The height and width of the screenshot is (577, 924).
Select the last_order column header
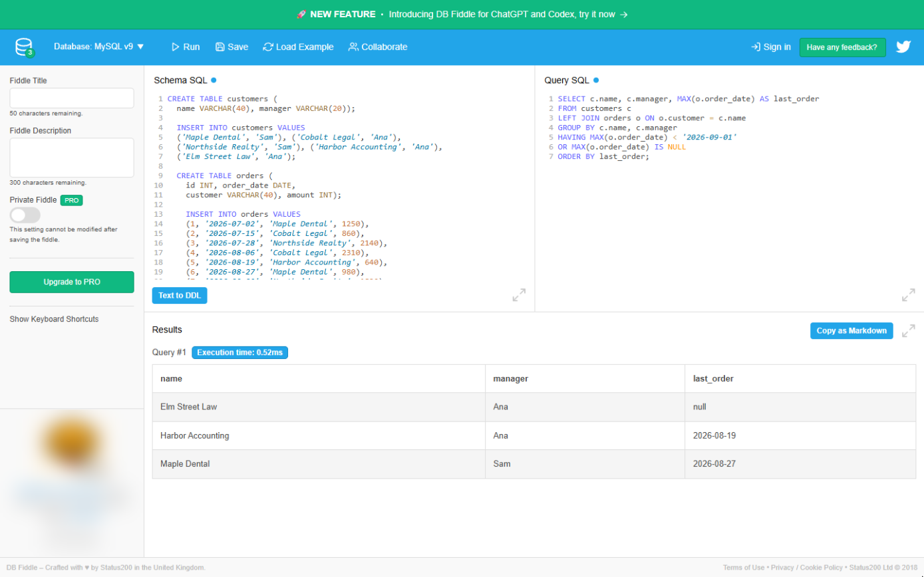[800, 379]
